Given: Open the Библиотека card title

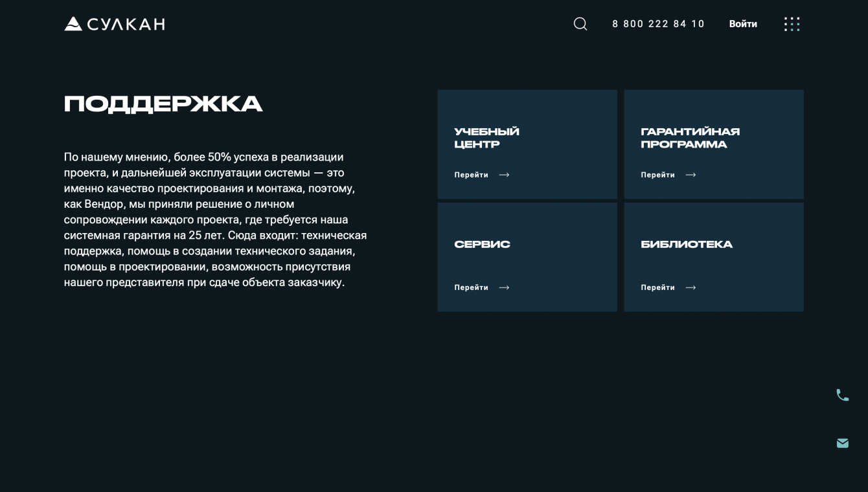Looking at the screenshot, I should (x=687, y=244).
